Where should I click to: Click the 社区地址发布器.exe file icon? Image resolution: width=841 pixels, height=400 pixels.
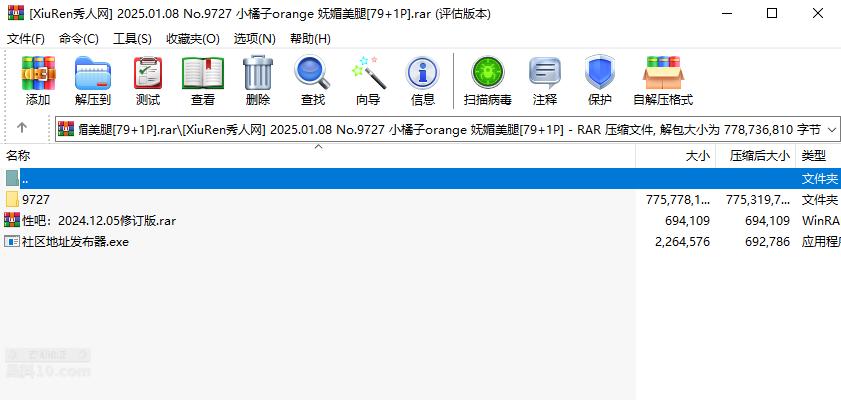12,241
